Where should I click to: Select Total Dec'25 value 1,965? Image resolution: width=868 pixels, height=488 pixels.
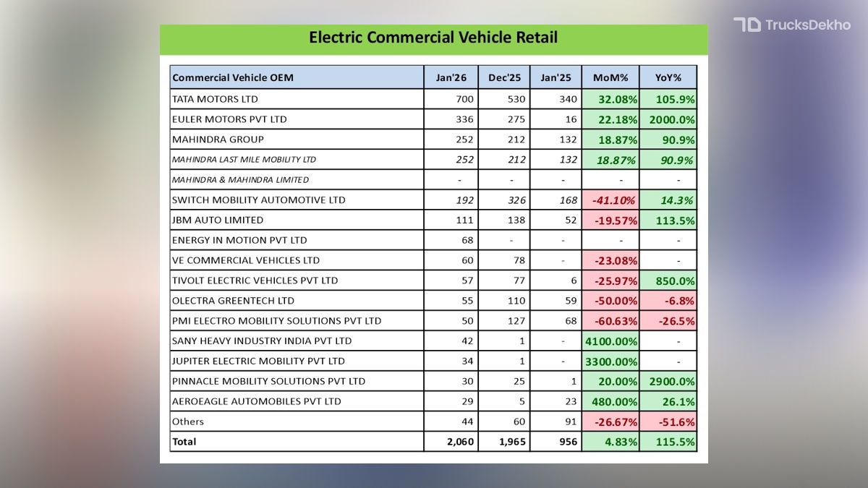511,442
